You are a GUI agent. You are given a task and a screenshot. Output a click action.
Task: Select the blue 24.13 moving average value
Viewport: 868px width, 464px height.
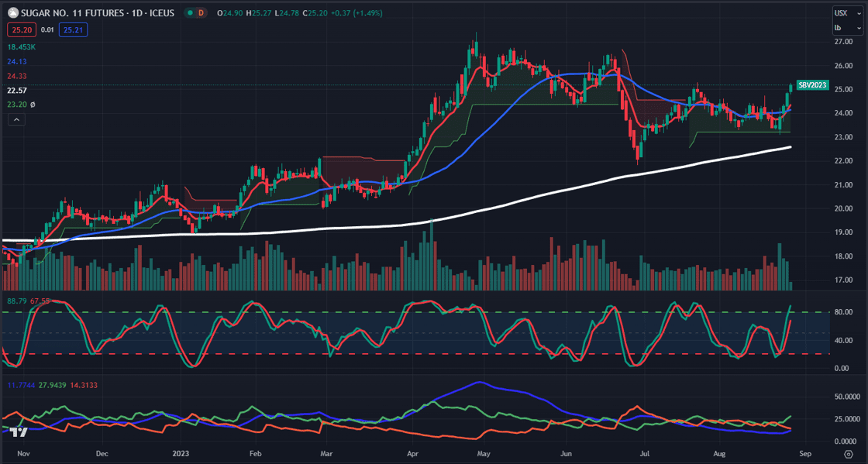[x=16, y=61]
